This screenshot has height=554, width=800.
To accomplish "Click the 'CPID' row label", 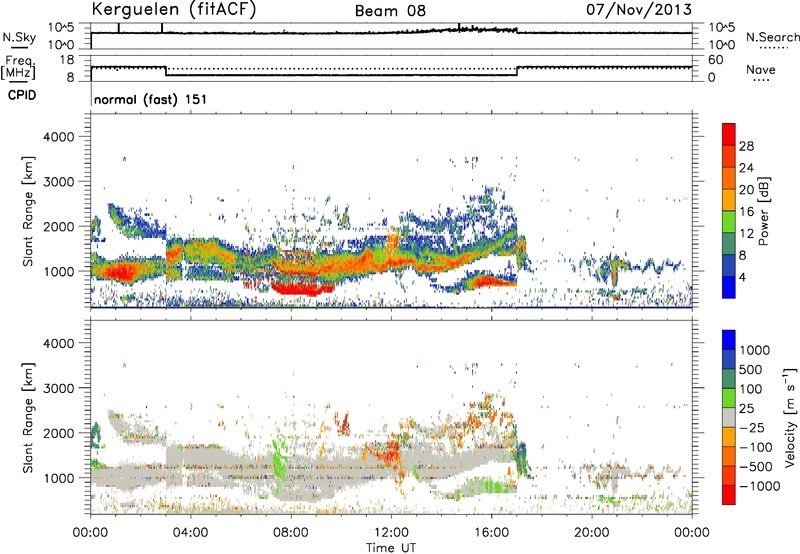I will (22, 95).
